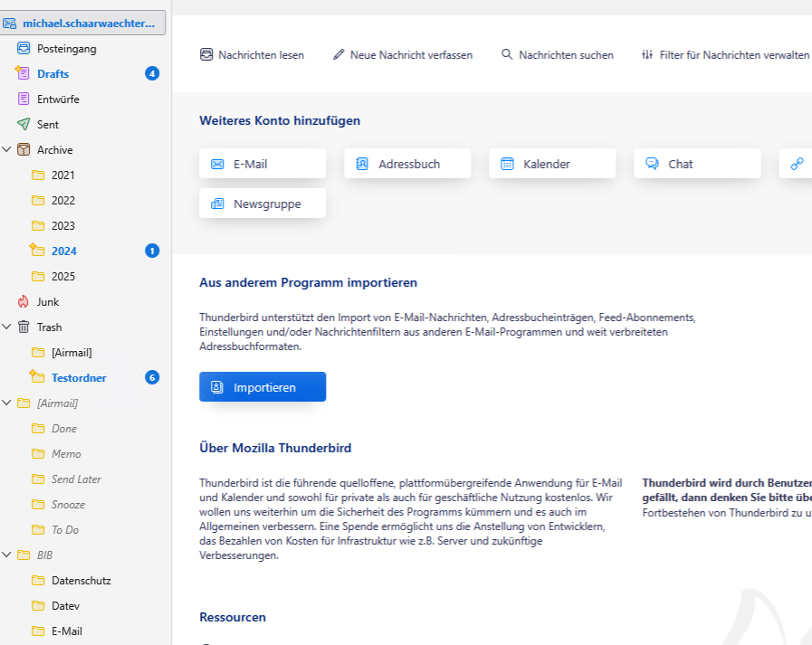
Task: Add a new E-Mail account
Action: pos(263,164)
